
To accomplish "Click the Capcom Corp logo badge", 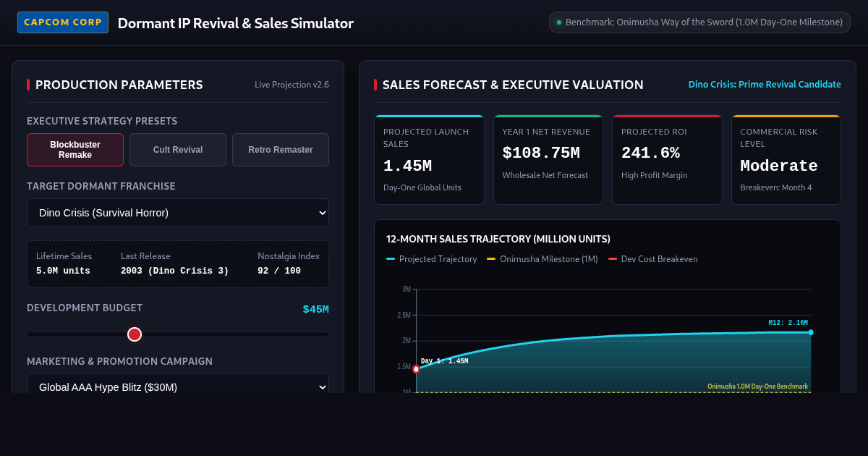I will pos(63,22).
